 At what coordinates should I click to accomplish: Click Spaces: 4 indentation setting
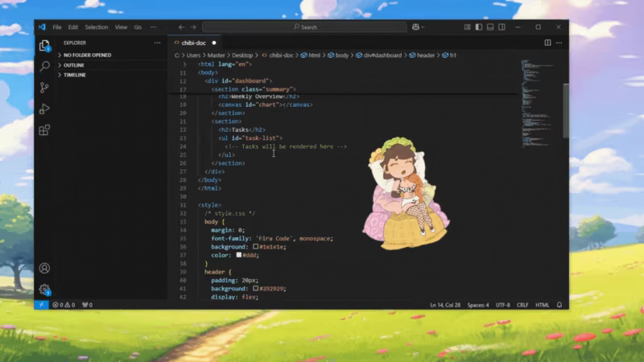pos(478,305)
